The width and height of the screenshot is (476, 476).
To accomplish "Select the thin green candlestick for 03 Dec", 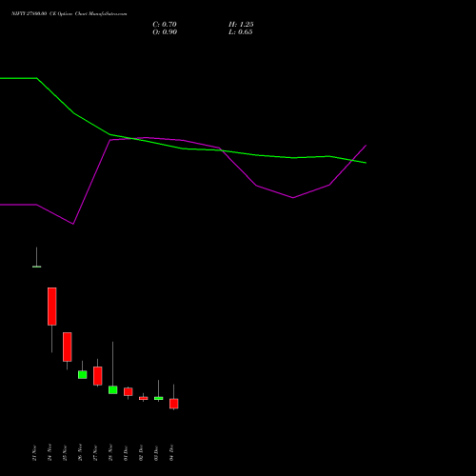I will tap(159, 398).
